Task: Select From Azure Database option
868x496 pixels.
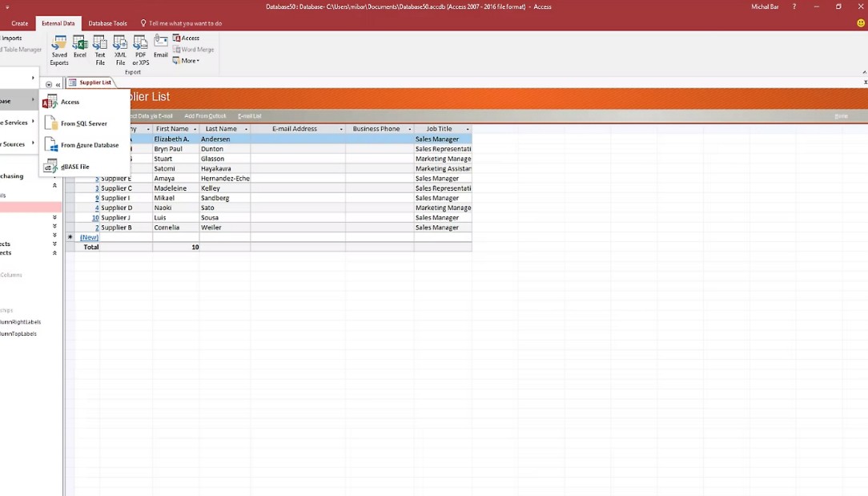Action: point(84,145)
